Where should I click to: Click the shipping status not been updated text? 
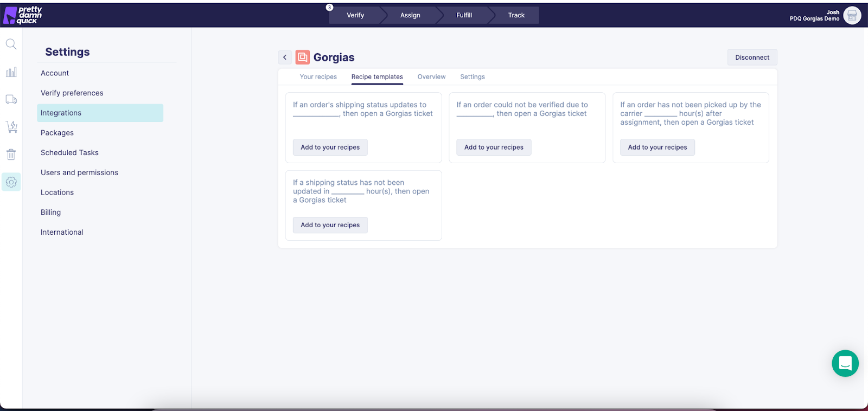361,191
